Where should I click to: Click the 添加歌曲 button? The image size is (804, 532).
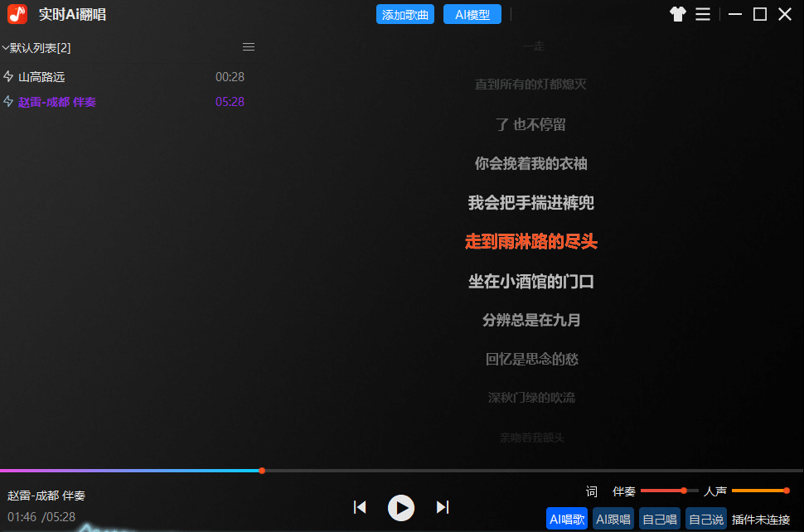click(x=404, y=14)
